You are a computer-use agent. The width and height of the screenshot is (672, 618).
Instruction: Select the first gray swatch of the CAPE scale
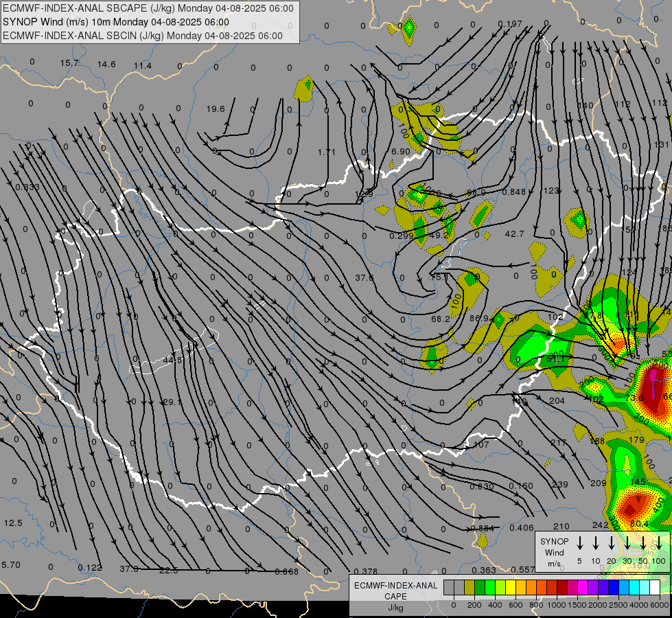pyautogui.click(x=449, y=587)
